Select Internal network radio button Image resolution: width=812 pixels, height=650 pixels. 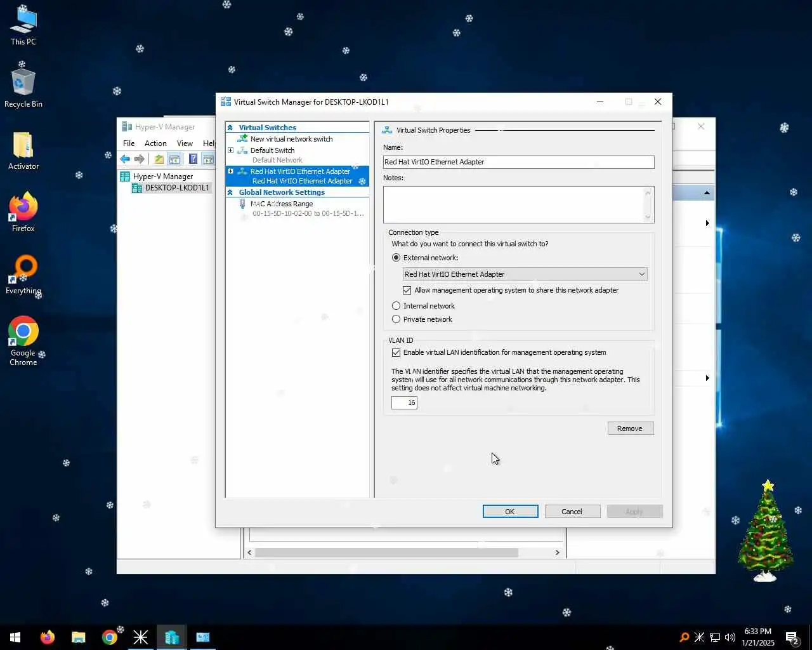[x=396, y=306]
